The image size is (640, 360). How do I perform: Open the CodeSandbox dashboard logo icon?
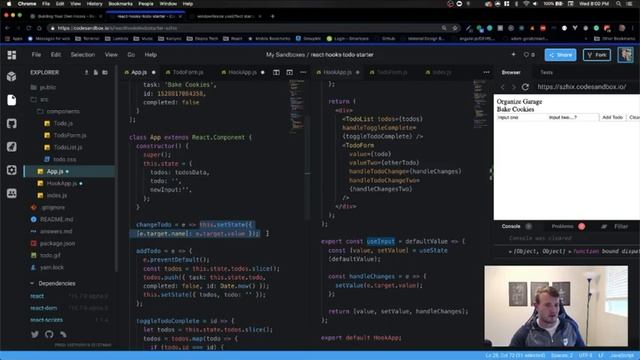coord(11,55)
